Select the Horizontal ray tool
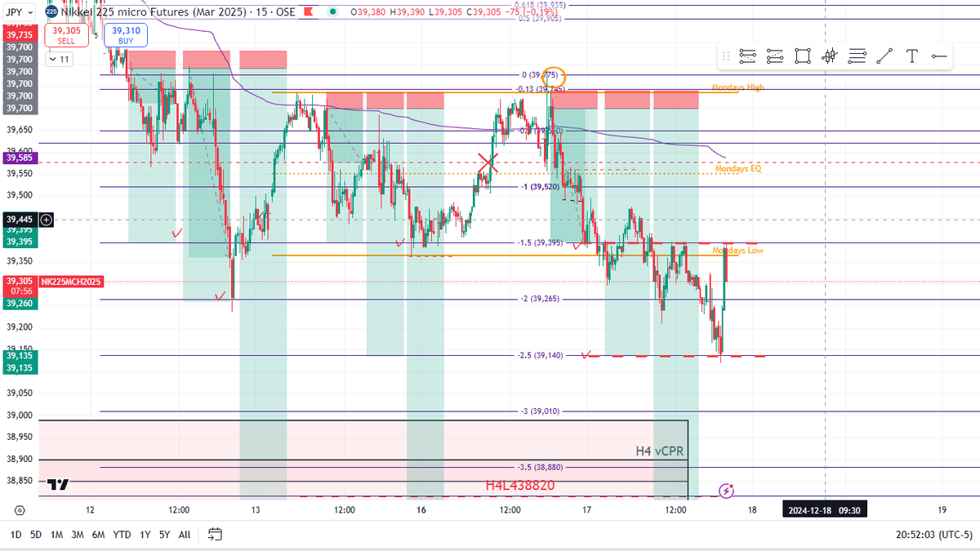980x551 pixels. click(x=939, y=56)
